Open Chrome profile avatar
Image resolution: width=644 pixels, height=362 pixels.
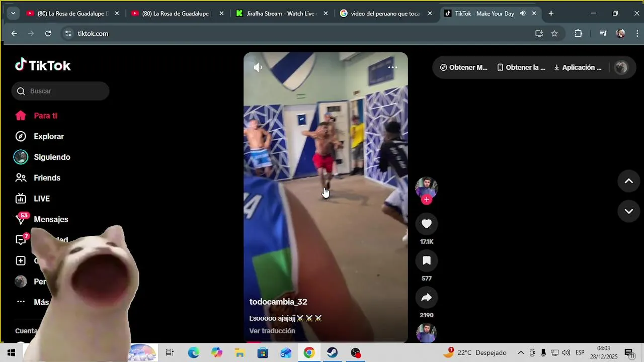click(x=621, y=34)
